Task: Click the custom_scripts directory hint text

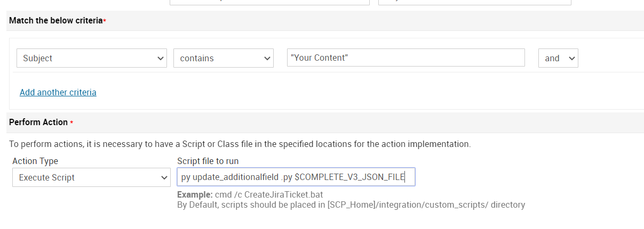Action: (351, 205)
